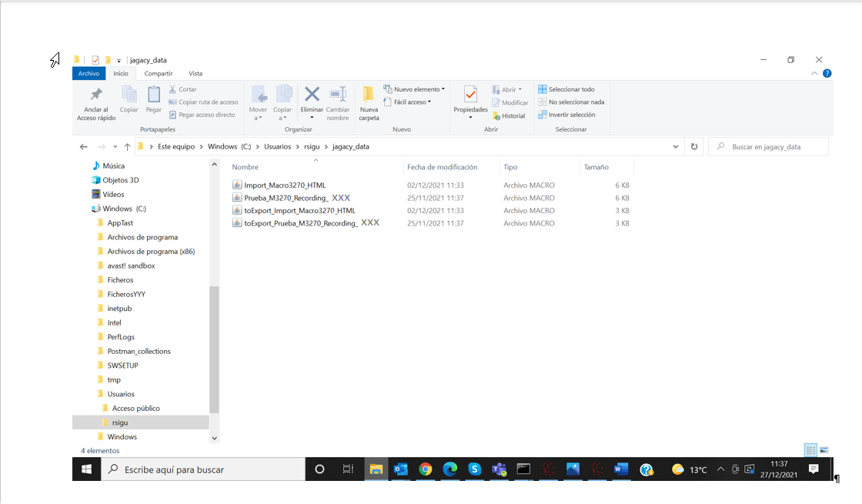Click the Eliminar (delete) icon in ribbon
This screenshot has width=862, height=504.
click(312, 95)
